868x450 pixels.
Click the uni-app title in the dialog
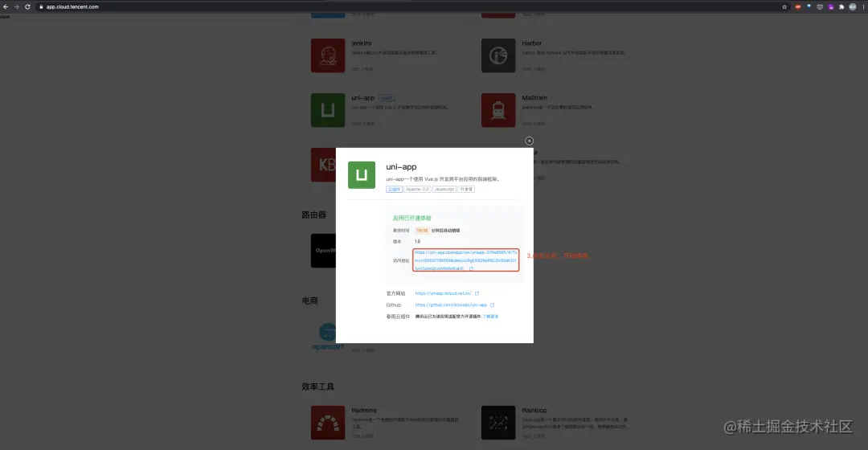tap(401, 166)
